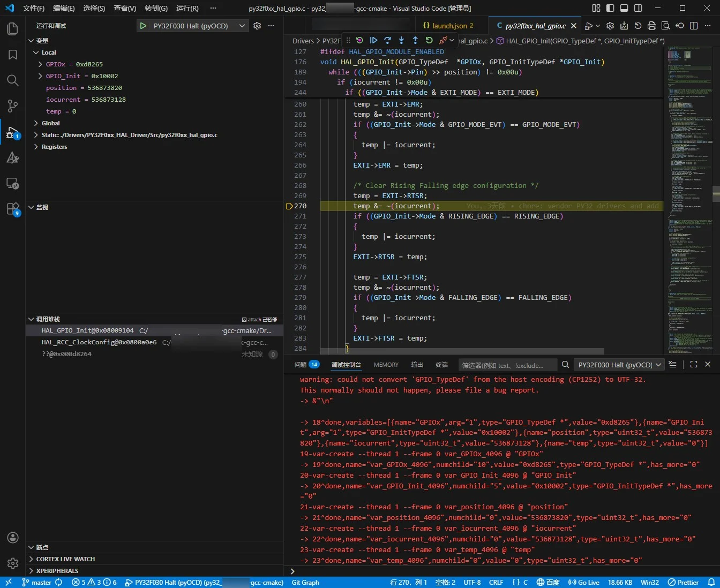Open the search icon beside filter box

point(565,365)
